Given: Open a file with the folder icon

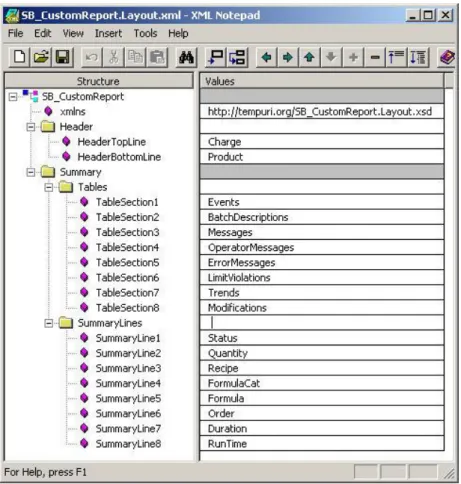Looking at the screenshot, I should click(41, 57).
